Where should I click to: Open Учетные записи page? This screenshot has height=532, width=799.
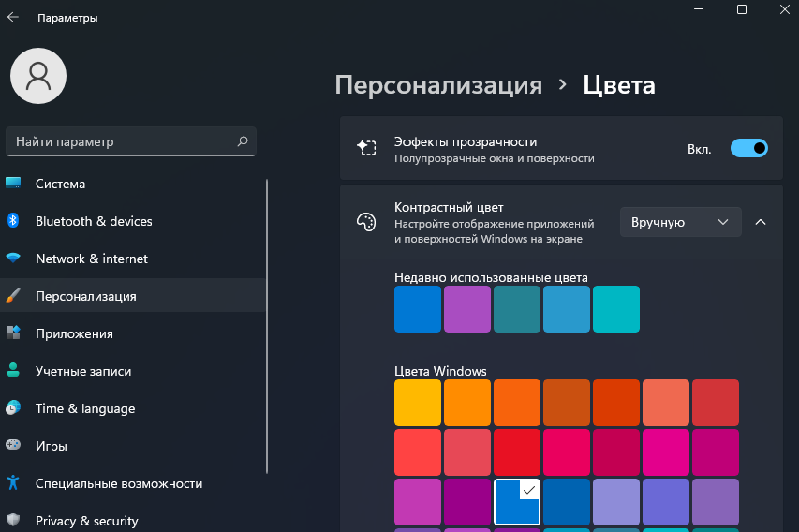coord(133,371)
